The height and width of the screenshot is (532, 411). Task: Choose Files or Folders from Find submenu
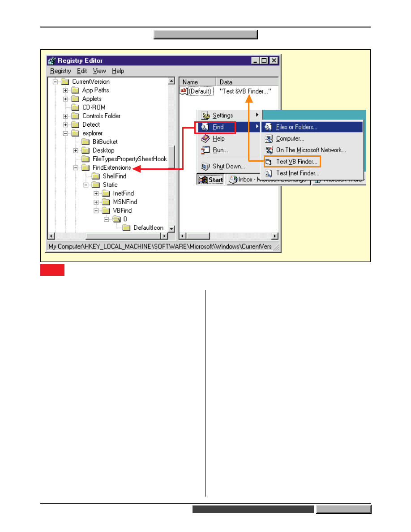point(296,127)
